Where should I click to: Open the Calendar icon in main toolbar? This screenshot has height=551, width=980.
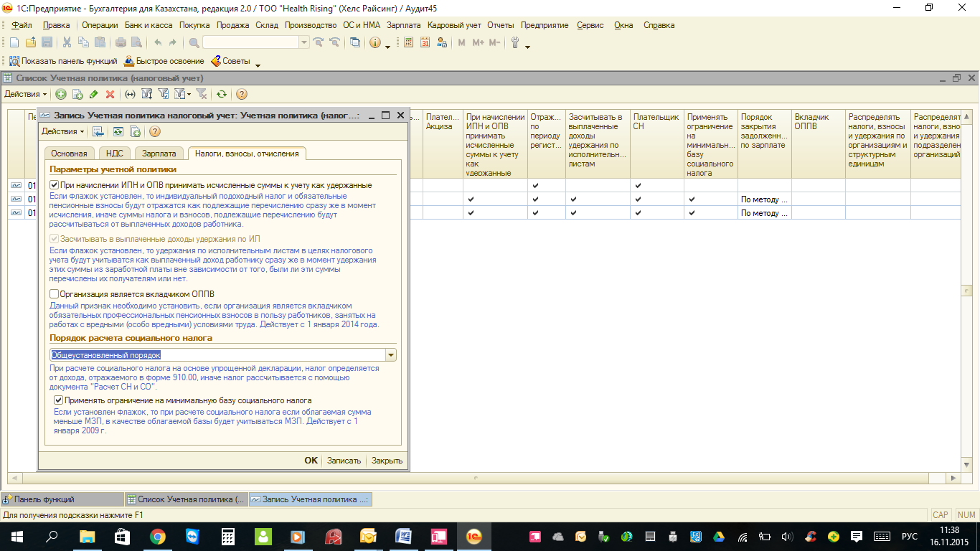point(425,42)
